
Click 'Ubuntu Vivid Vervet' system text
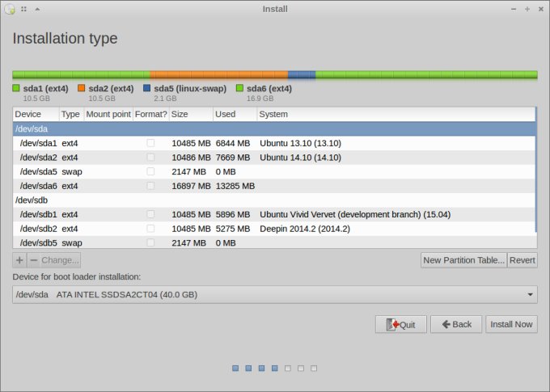pyautogui.click(x=298, y=214)
